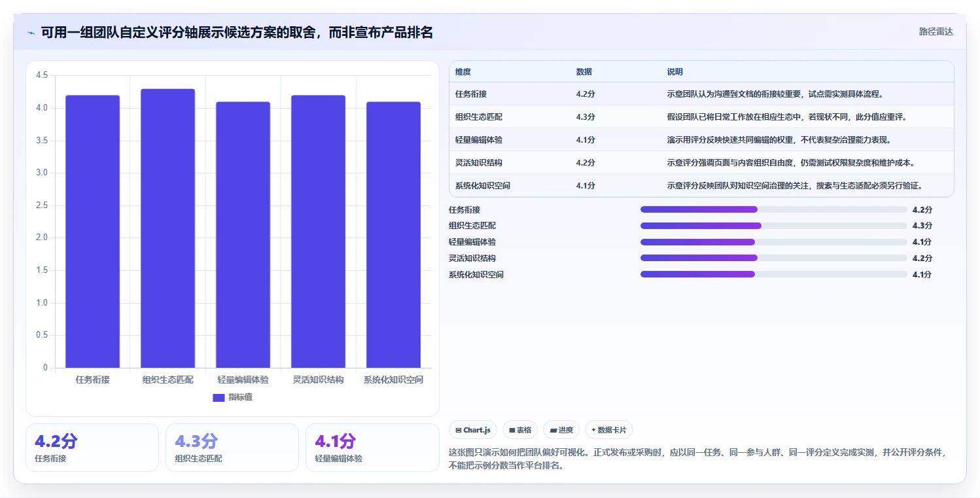
Task: Click the 2.5 y-axis tick label
Action: (42, 205)
